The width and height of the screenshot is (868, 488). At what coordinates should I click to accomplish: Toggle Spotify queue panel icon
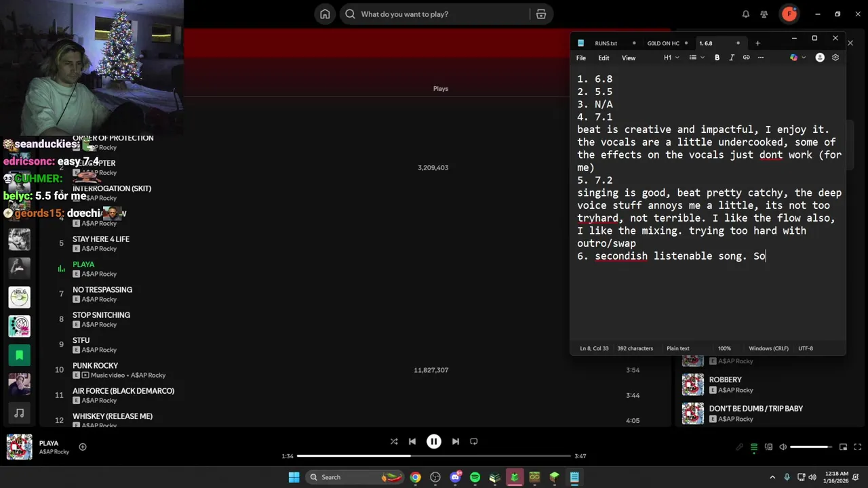coord(754,447)
